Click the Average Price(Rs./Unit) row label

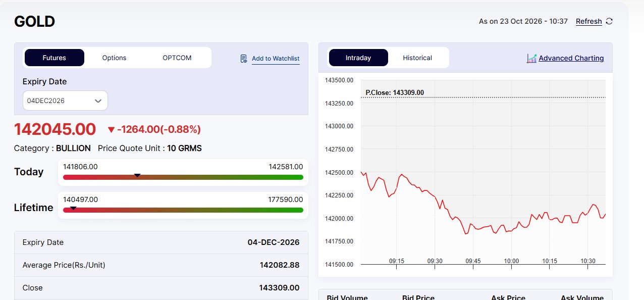64,265
